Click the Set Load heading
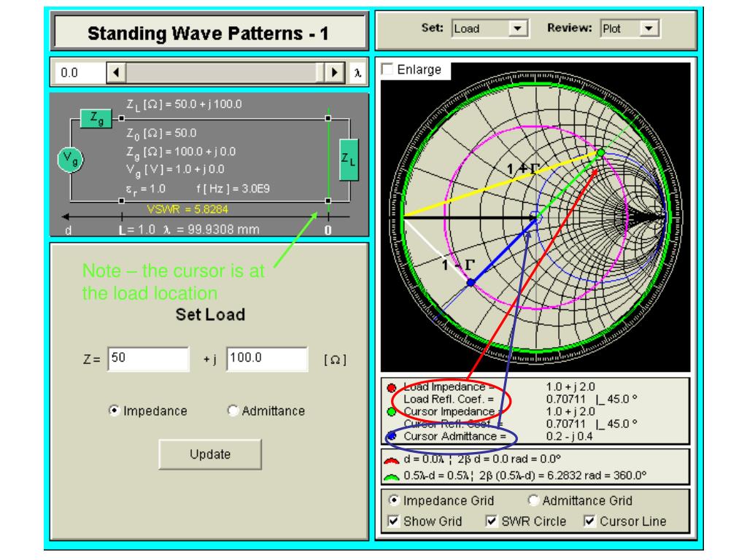 click(x=210, y=314)
